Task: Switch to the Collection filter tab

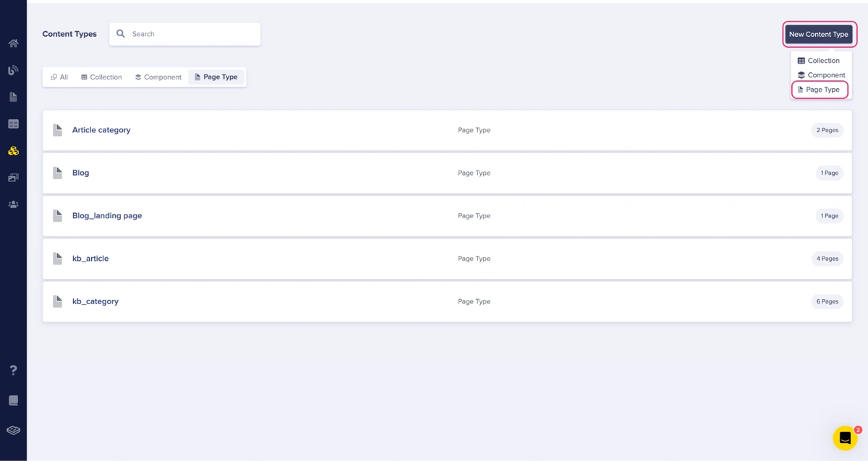Action: point(101,77)
